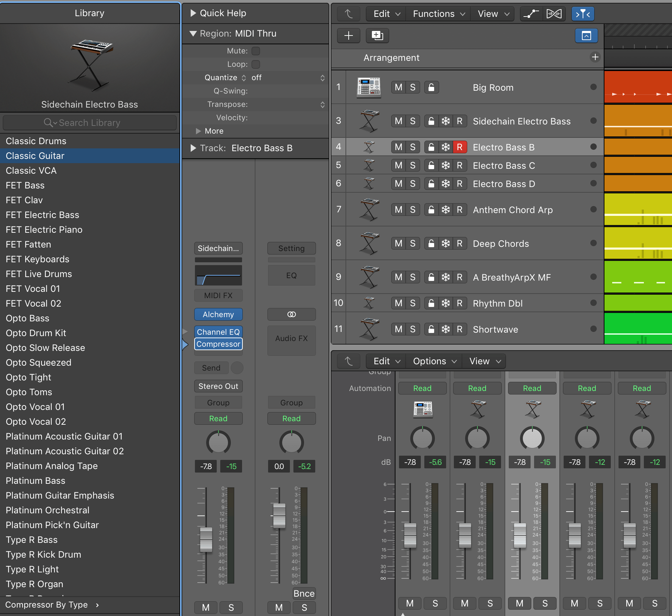Click the tracks area back arrow icon
Image resolution: width=672 pixels, height=616 pixels.
348,14
